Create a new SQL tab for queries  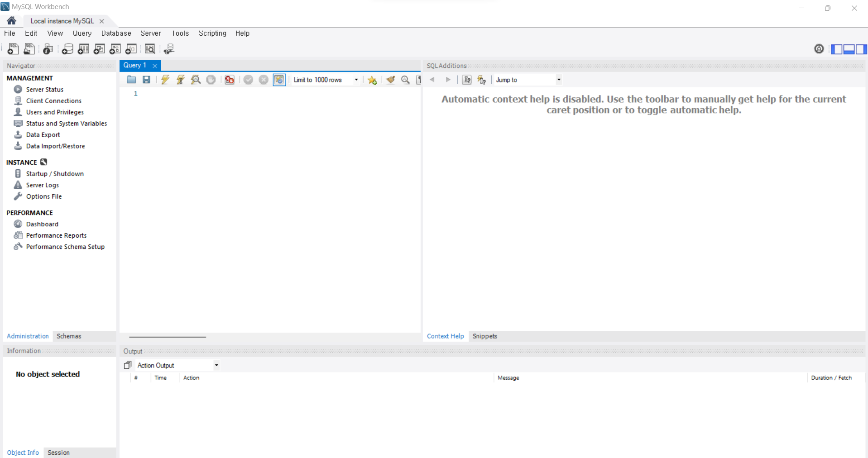coord(13,49)
